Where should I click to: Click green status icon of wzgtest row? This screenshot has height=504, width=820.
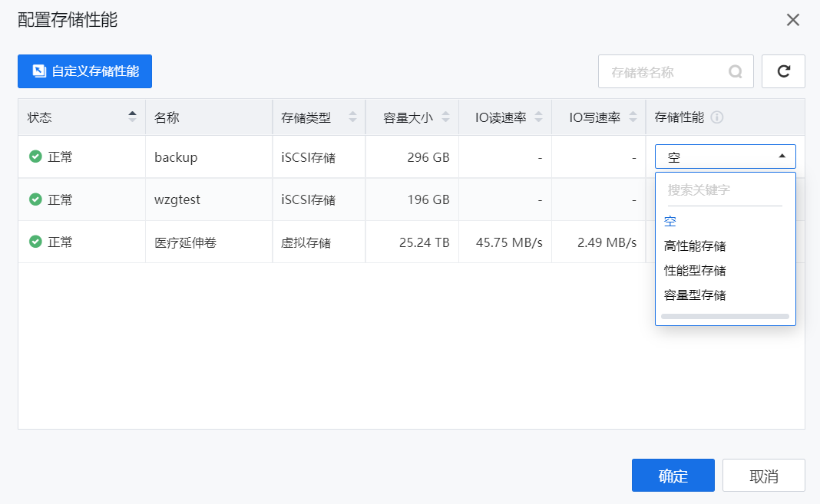pyautogui.click(x=35, y=199)
